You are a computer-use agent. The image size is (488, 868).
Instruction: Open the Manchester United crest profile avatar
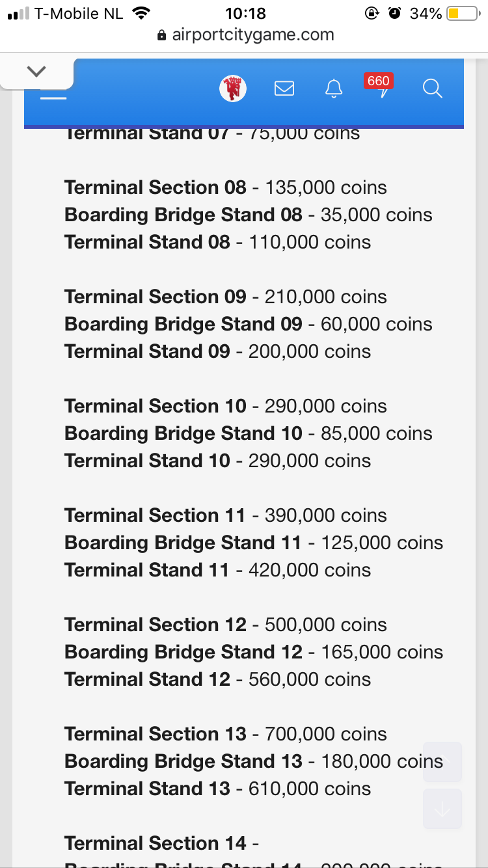coord(233,88)
